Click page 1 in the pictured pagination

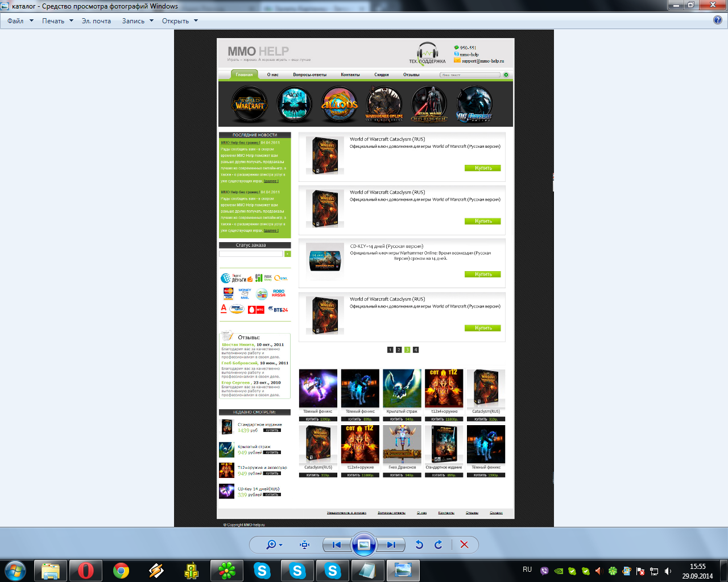[390, 350]
